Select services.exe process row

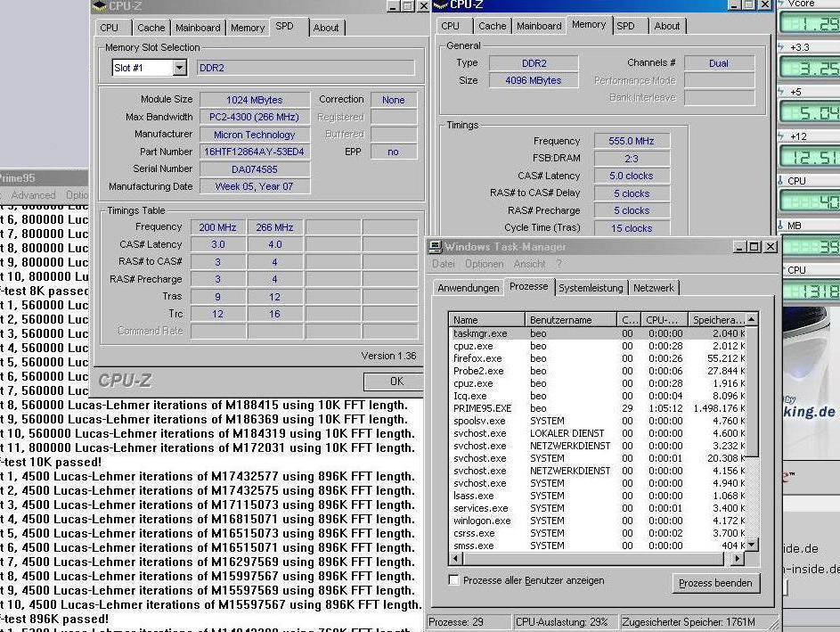(598, 508)
